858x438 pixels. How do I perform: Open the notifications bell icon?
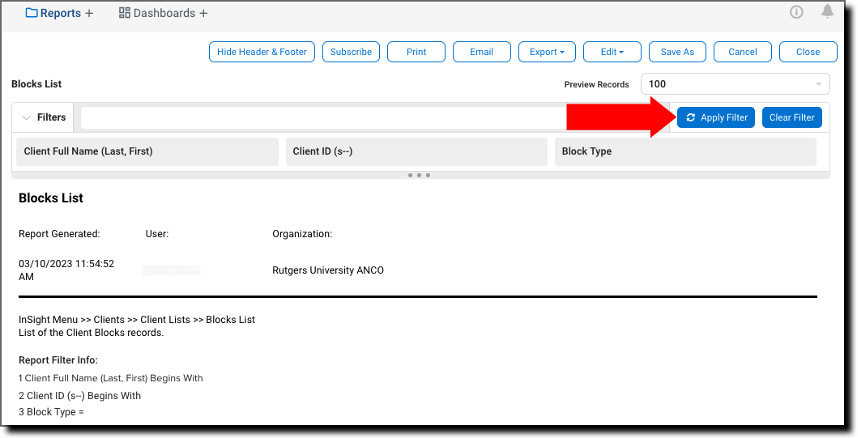[827, 12]
